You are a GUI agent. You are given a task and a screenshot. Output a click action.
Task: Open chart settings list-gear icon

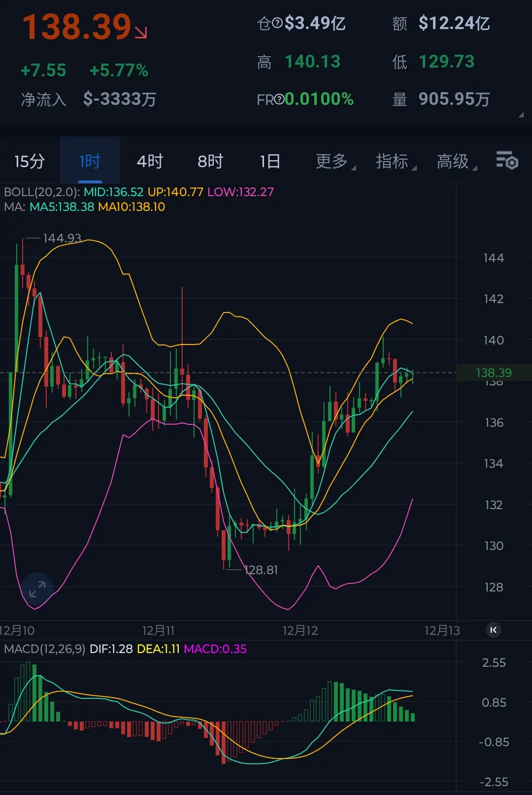click(507, 161)
